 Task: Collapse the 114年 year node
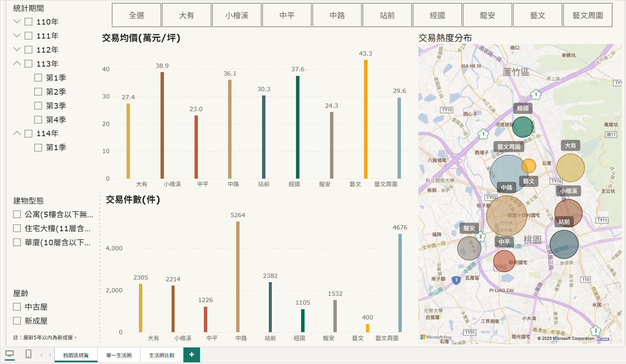click(17, 133)
